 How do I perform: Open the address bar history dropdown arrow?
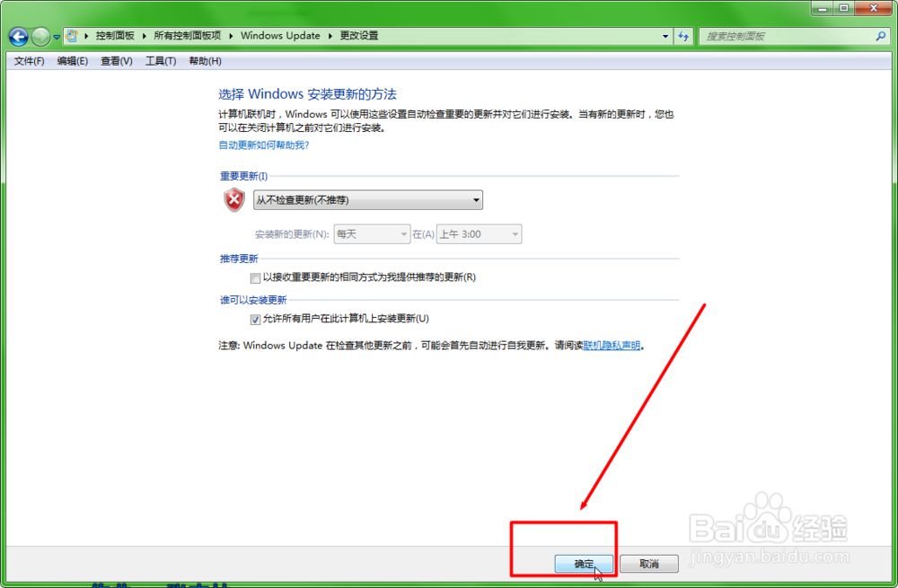666,36
